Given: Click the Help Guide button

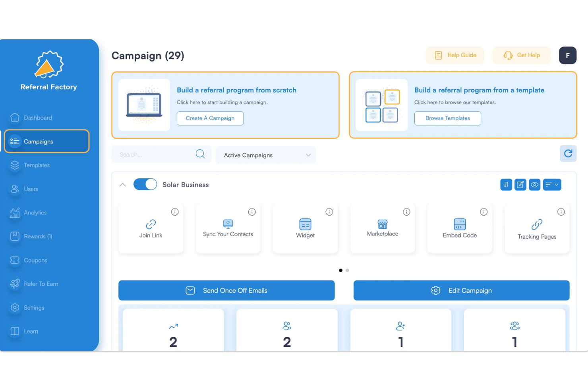Looking at the screenshot, I should (455, 55).
